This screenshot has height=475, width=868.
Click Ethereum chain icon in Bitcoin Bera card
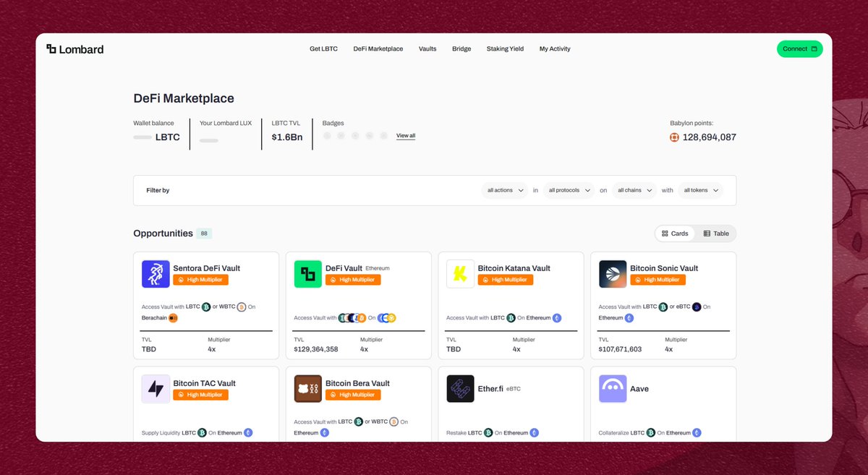coord(325,433)
